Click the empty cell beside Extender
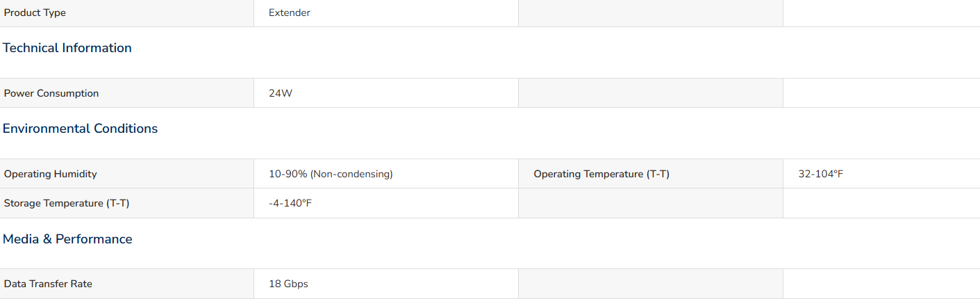This screenshot has width=980, height=299. point(651,13)
